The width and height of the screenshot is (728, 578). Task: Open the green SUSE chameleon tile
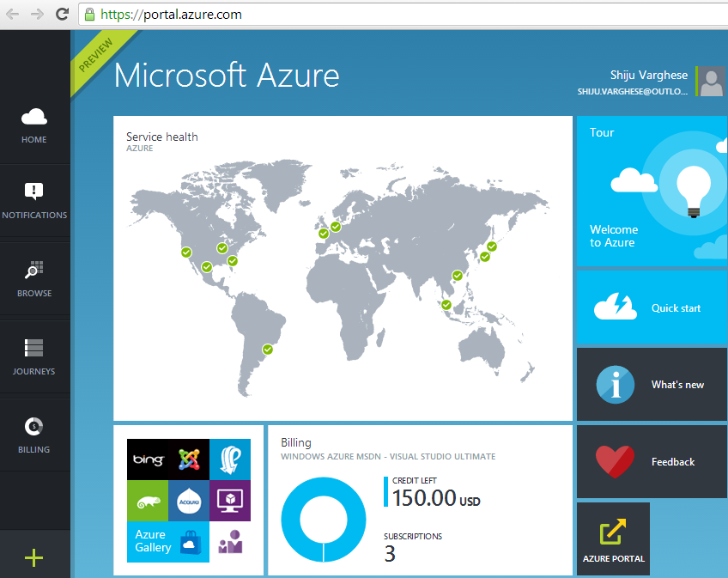click(x=148, y=501)
